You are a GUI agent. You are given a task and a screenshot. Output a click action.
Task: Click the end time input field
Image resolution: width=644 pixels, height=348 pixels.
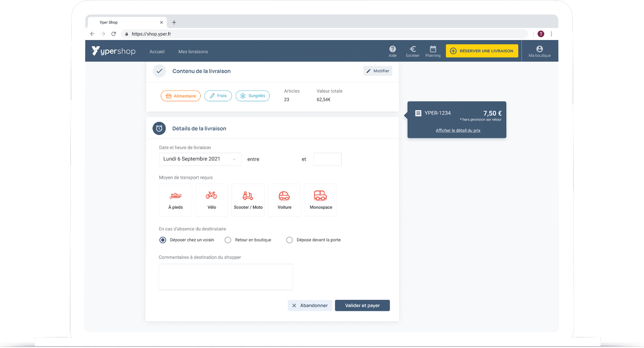pos(327,160)
